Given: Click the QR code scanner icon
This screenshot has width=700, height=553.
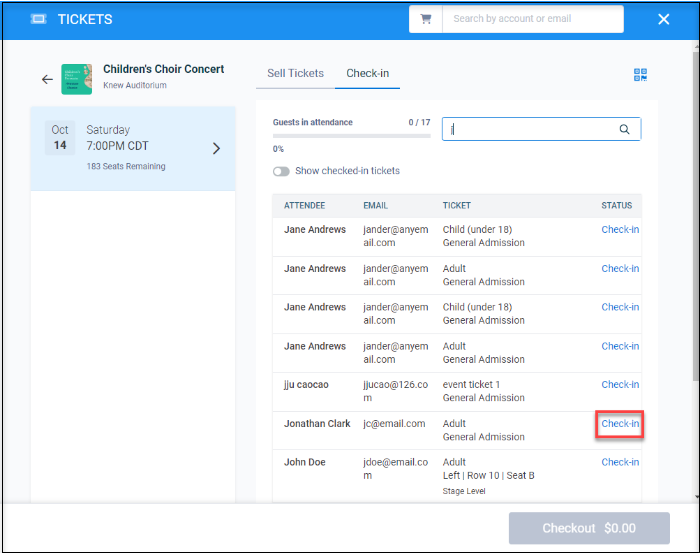Looking at the screenshot, I should pos(640,75).
